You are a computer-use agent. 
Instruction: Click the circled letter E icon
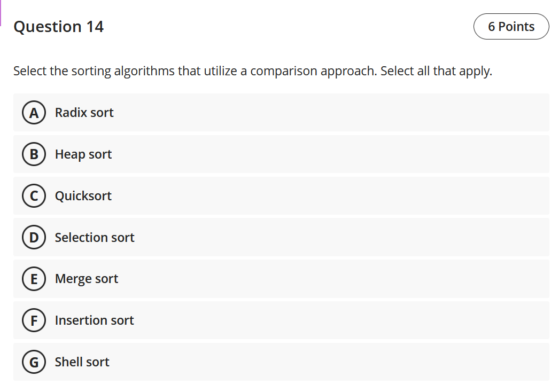click(34, 279)
